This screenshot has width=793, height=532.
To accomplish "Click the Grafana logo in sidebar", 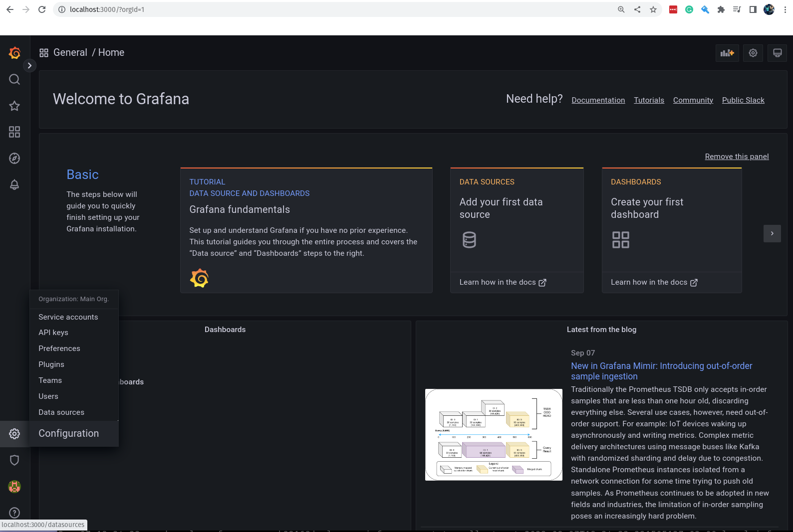I will 14,53.
